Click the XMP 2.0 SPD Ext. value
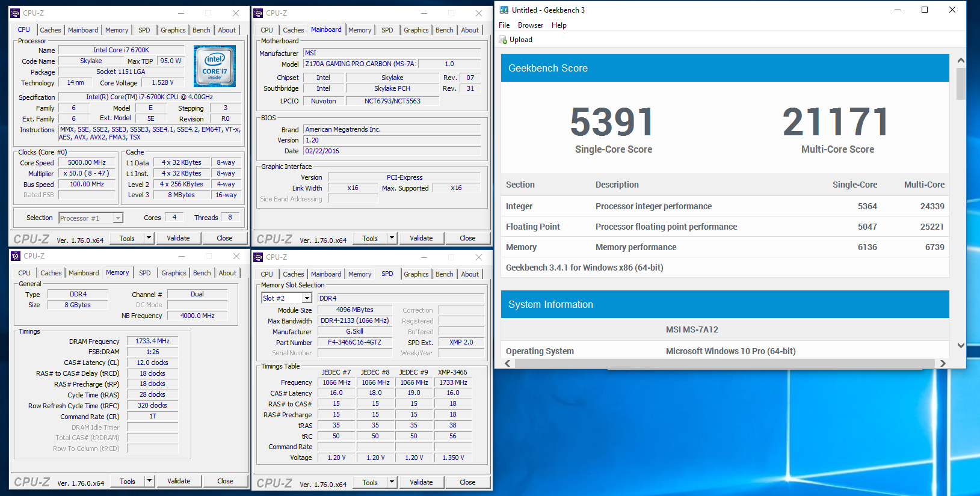 pyautogui.click(x=461, y=342)
